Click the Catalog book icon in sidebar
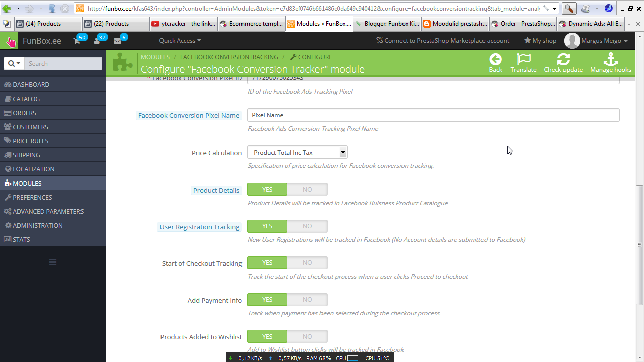 coord(8,99)
